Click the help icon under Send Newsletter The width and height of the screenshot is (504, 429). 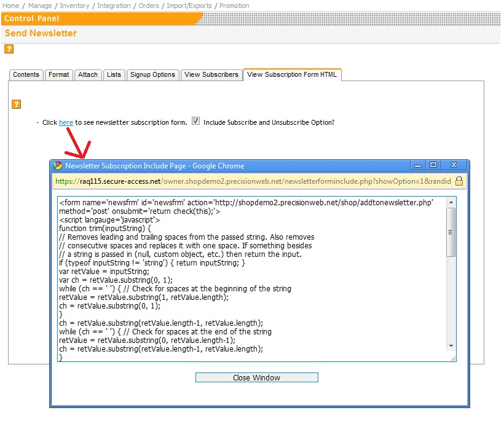coord(9,49)
